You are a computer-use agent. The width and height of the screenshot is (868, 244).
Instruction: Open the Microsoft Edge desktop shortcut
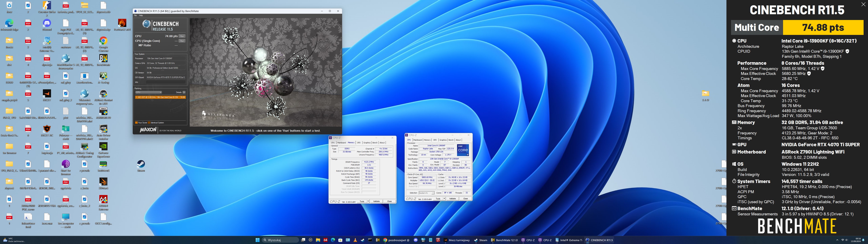[9, 25]
